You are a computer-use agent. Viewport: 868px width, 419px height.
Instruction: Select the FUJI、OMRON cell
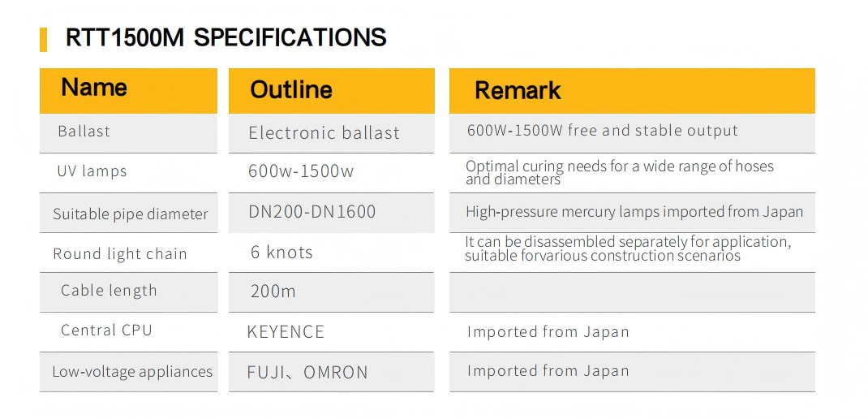pyautogui.click(x=307, y=373)
